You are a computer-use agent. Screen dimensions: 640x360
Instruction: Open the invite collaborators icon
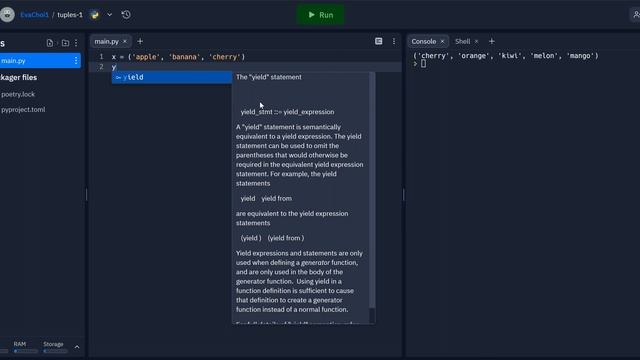[635, 15]
